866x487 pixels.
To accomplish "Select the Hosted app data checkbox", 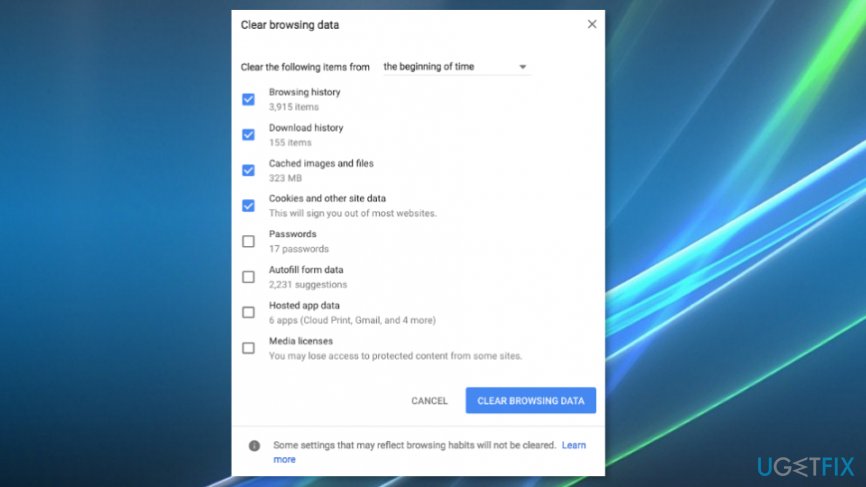I will (248, 312).
